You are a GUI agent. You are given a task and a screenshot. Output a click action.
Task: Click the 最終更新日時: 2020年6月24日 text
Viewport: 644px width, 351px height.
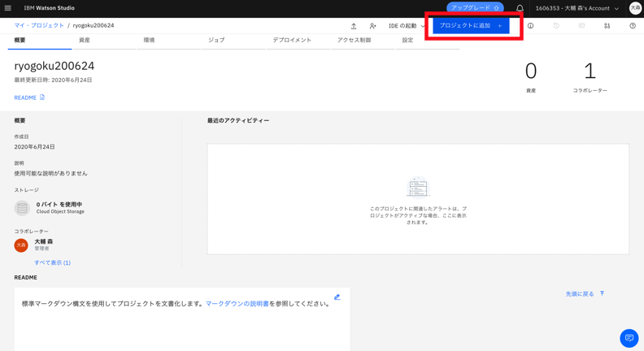coord(53,80)
